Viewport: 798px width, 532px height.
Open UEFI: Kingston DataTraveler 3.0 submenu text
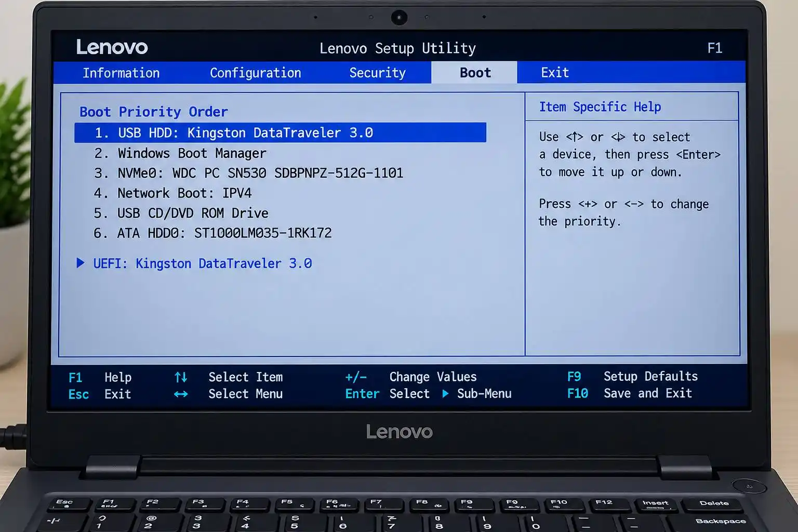[203, 263]
